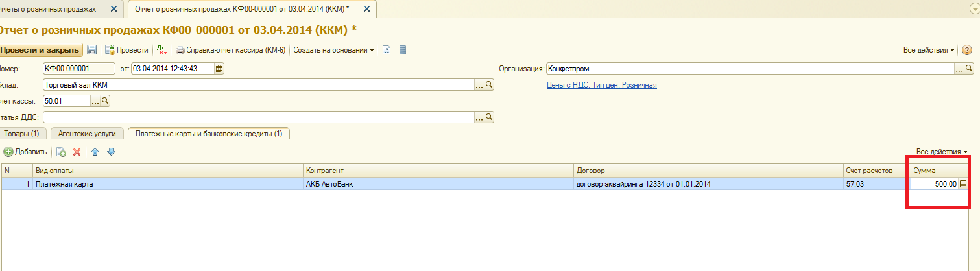Click the 'Контрагент' column header

[438, 171]
